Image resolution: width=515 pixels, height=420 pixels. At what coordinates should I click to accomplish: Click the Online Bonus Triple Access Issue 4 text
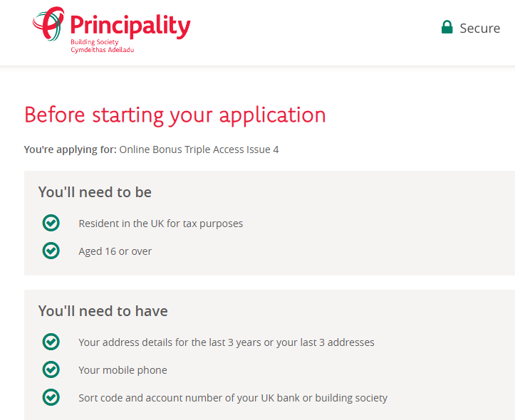point(199,149)
